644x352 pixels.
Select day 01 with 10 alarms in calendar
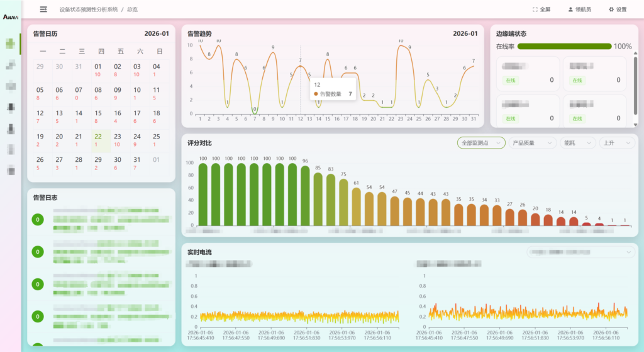(98, 69)
